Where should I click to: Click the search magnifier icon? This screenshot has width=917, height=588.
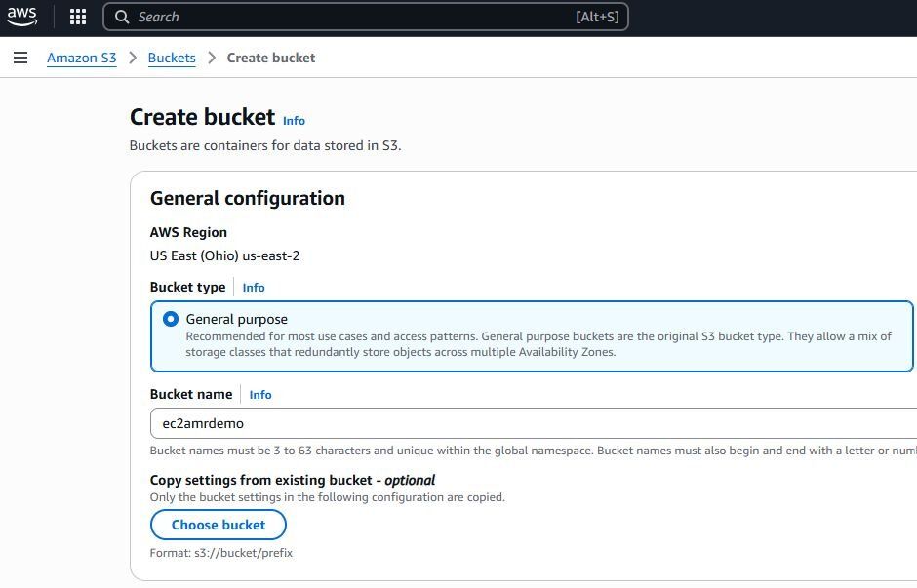pyautogui.click(x=122, y=17)
